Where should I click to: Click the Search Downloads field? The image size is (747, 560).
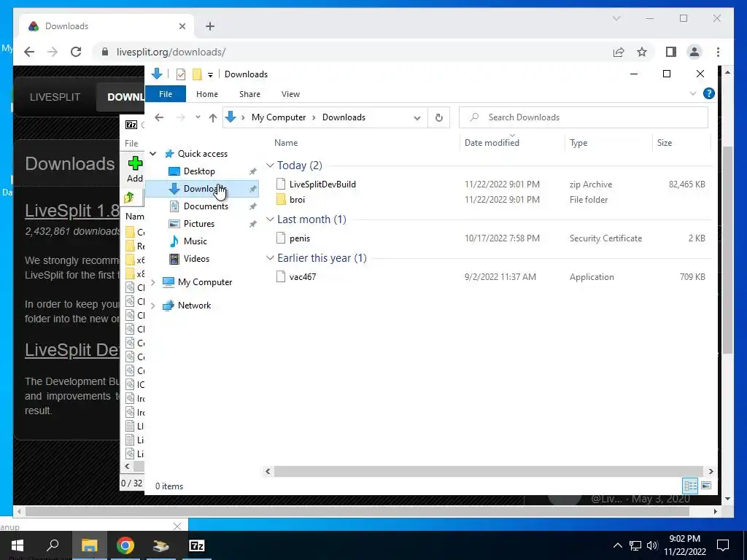coord(583,117)
